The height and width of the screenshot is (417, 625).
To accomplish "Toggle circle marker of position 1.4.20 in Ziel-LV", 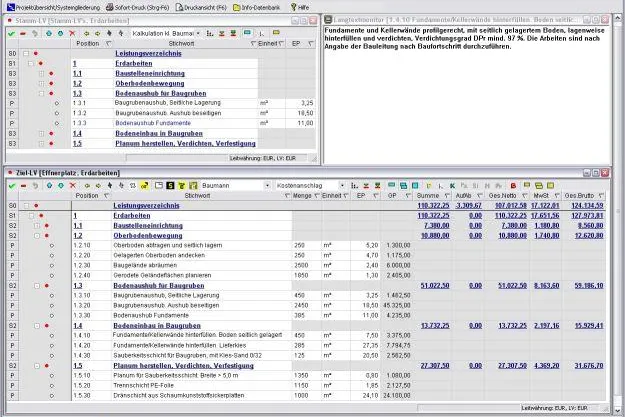I will tap(52, 346).
